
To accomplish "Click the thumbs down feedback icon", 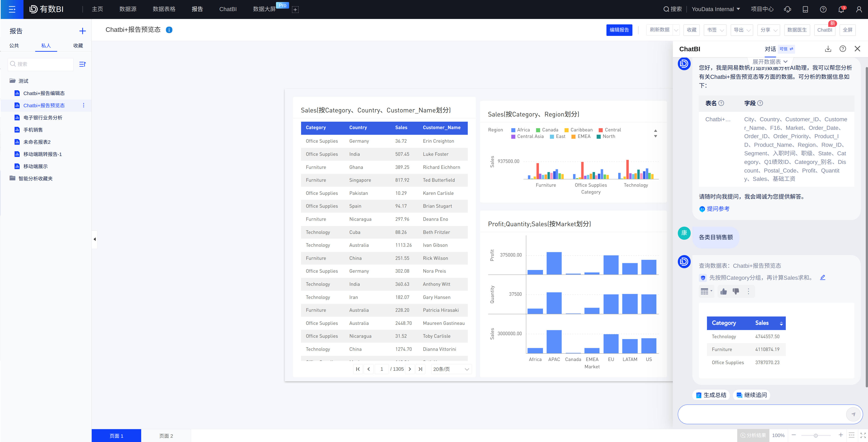I will click(736, 291).
